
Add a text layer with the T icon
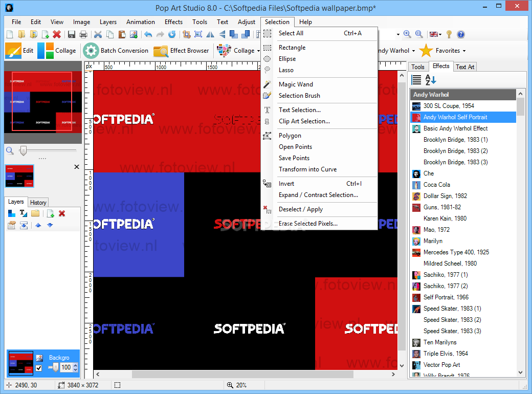23,213
